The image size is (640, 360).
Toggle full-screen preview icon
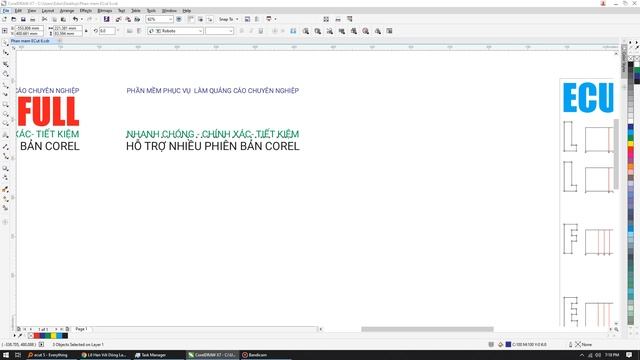coord(179,19)
